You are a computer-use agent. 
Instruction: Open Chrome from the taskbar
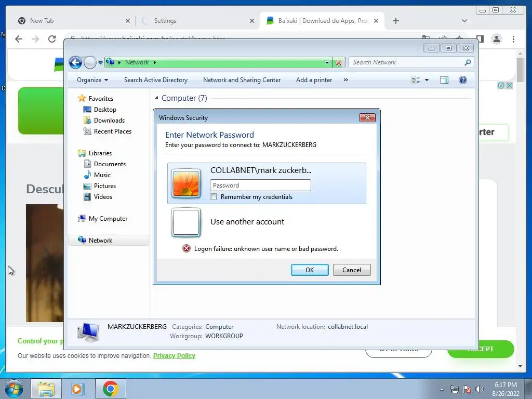click(x=110, y=389)
